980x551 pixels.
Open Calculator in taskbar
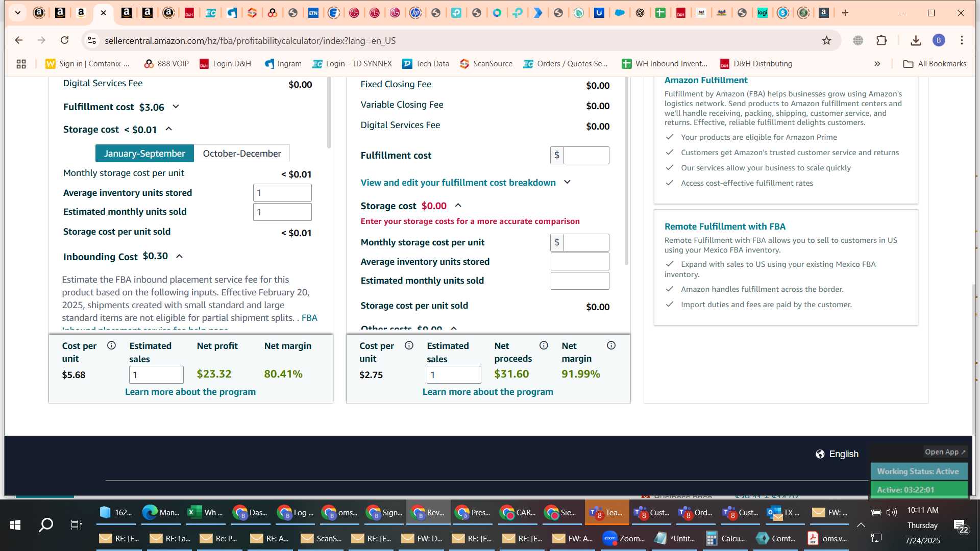(x=725, y=538)
